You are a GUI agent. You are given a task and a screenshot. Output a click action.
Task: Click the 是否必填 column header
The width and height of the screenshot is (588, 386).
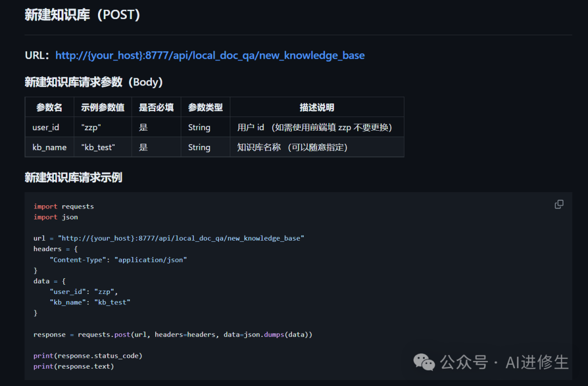point(156,107)
